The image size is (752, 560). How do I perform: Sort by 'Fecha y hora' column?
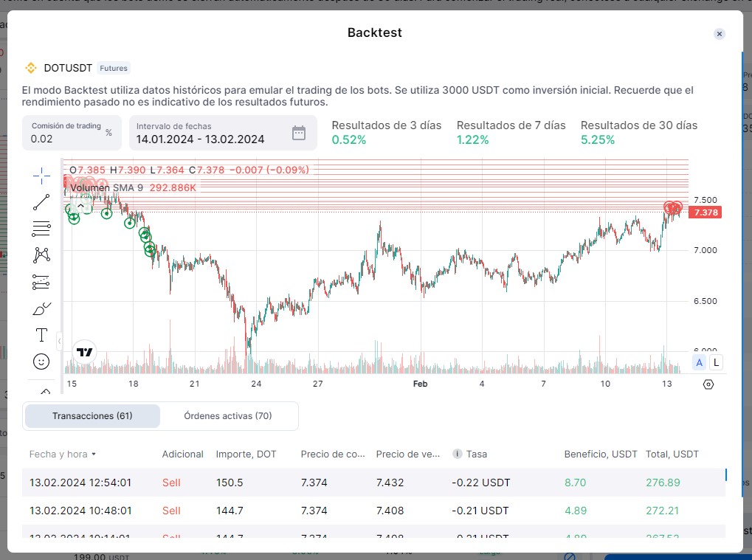[63, 454]
